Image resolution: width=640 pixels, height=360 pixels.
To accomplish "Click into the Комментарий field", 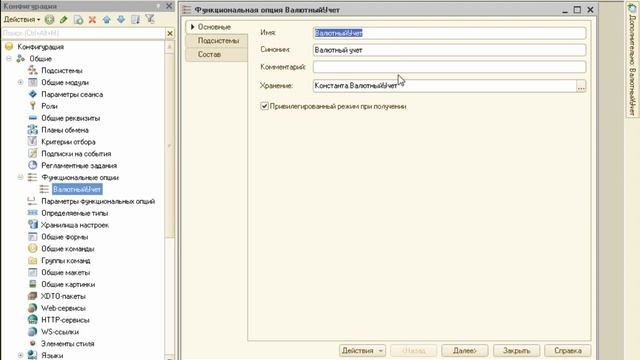I will (449, 67).
